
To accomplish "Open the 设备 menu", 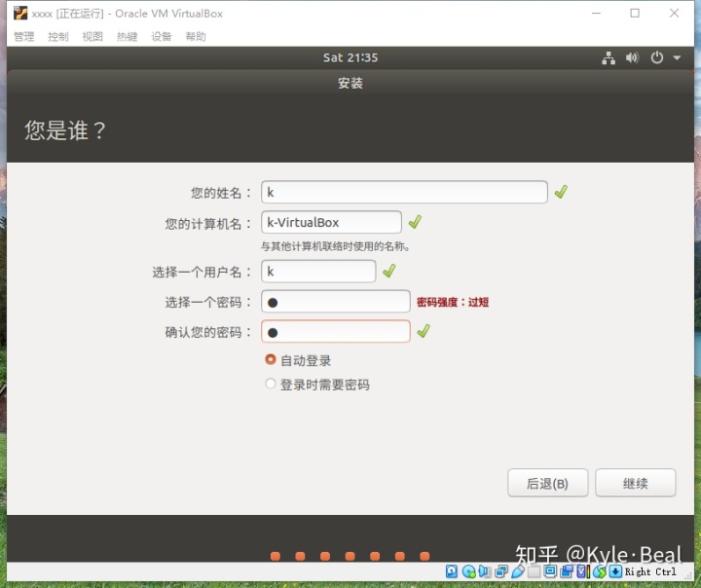I will pos(162,36).
